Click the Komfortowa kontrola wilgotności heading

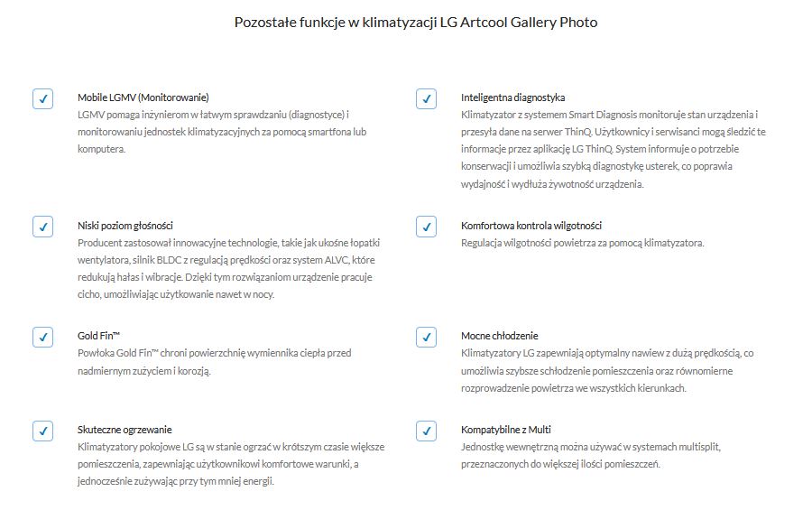[x=531, y=225]
